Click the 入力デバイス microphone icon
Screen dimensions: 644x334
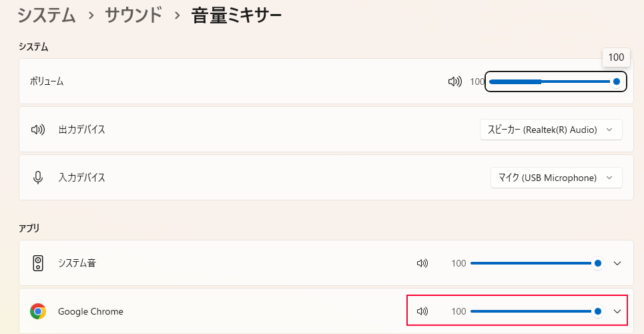click(x=38, y=178)
